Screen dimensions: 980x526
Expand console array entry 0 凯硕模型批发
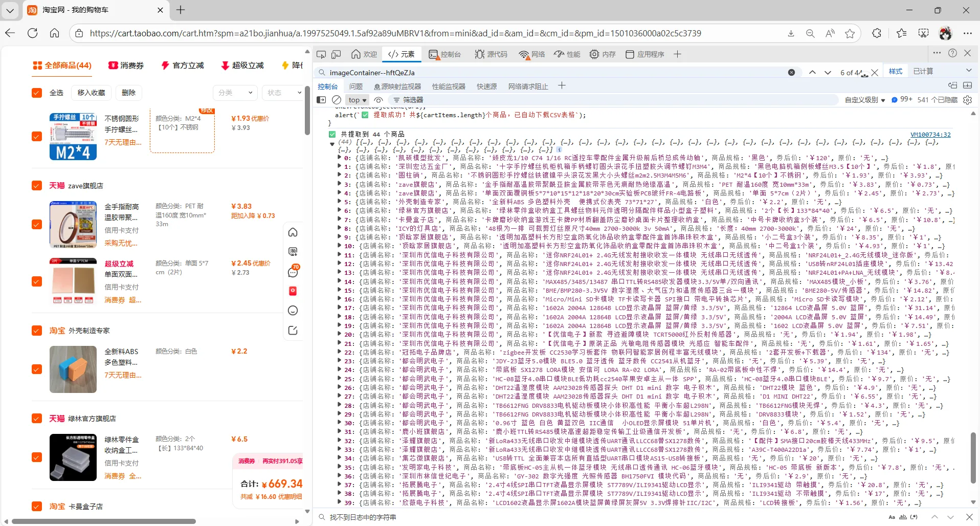tap(339, 158)
